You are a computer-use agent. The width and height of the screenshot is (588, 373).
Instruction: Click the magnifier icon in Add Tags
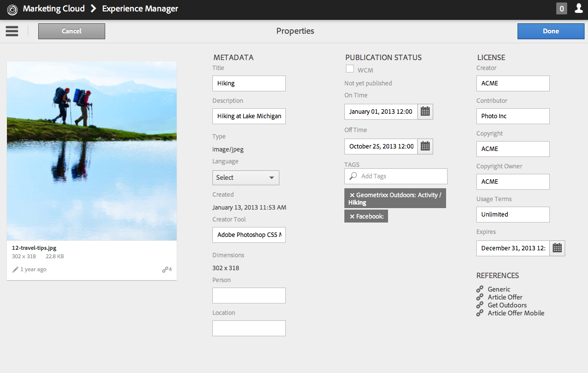pos(352,176)
